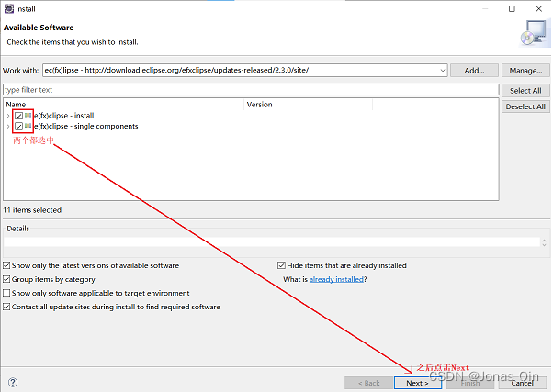This screenshot has height=392, width=553.
Task: Expand e(fx)clipse - single components node
Action: (8, 126)
